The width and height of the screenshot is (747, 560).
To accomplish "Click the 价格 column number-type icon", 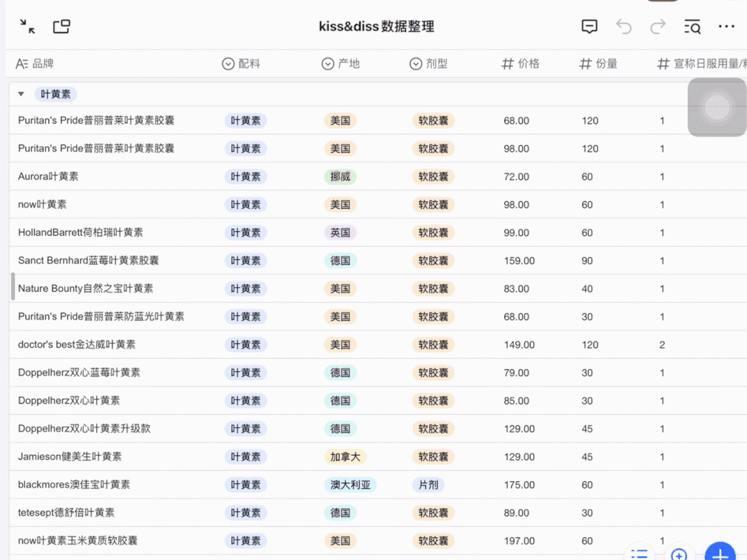I will click(x=508, y=64).
